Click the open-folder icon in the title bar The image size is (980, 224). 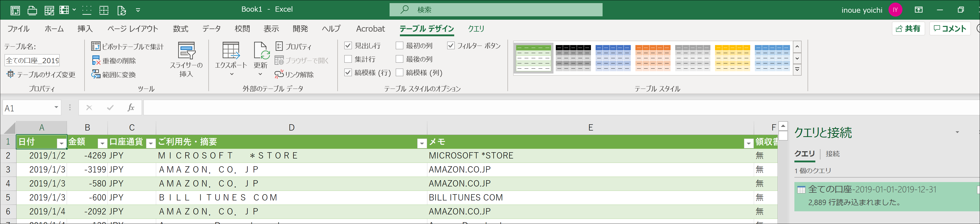pos(32,10)
